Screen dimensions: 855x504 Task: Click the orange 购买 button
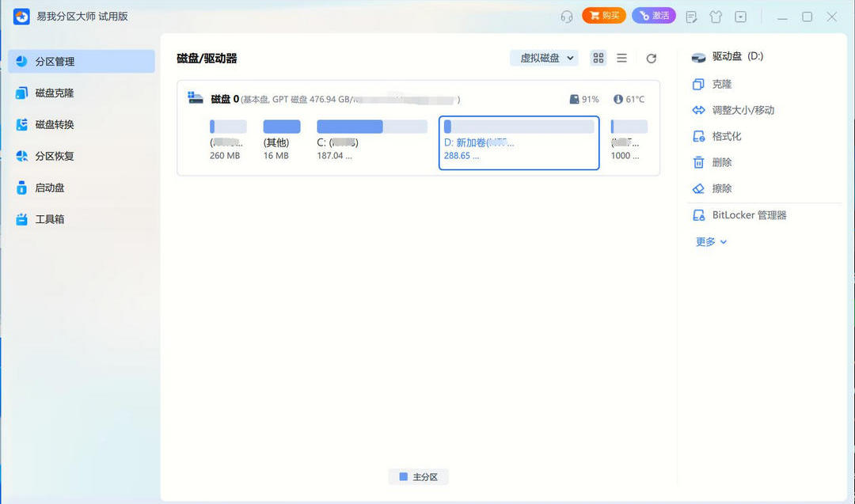603,16
